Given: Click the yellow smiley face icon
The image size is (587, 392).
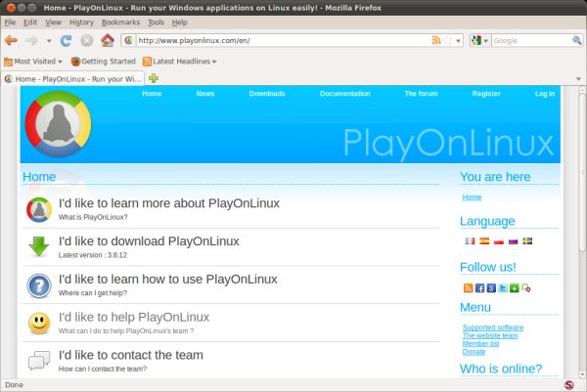Looking at the screenshot, I should click(39, 324).
